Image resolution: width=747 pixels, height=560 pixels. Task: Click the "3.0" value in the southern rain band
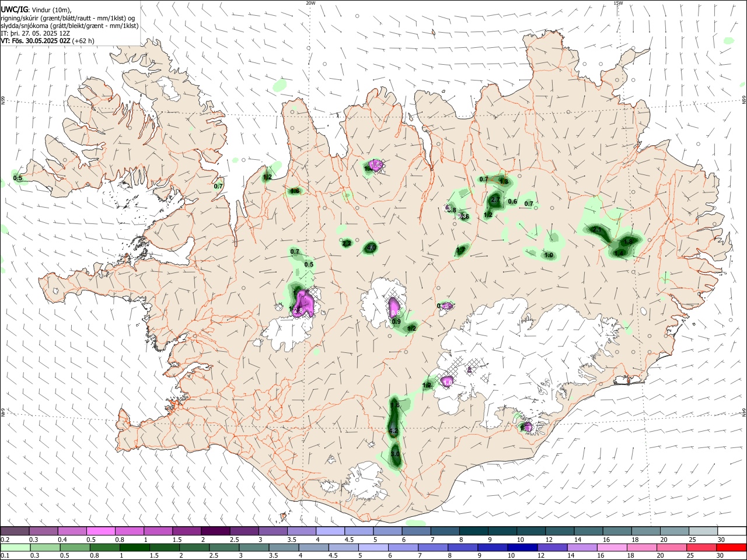click(x=395, y=454)
